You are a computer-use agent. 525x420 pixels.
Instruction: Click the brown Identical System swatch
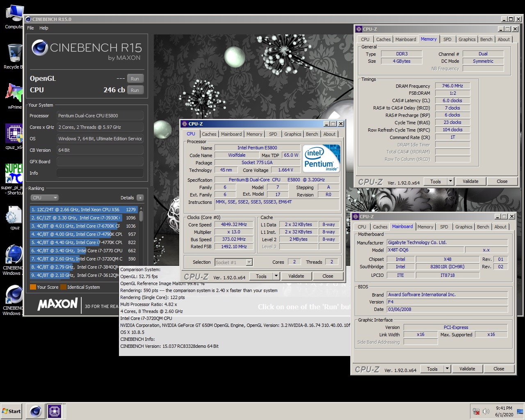[x=63, y=287]
